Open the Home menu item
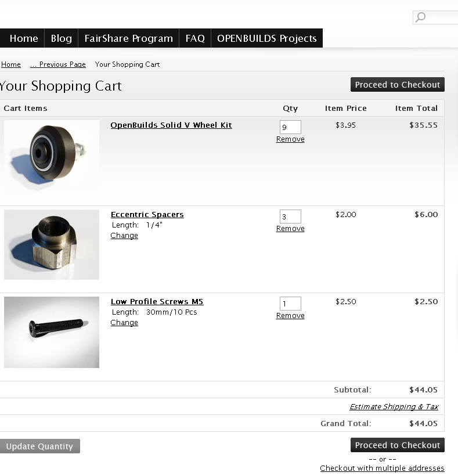The height and width of the screenshot is (476, 458). 24,38
